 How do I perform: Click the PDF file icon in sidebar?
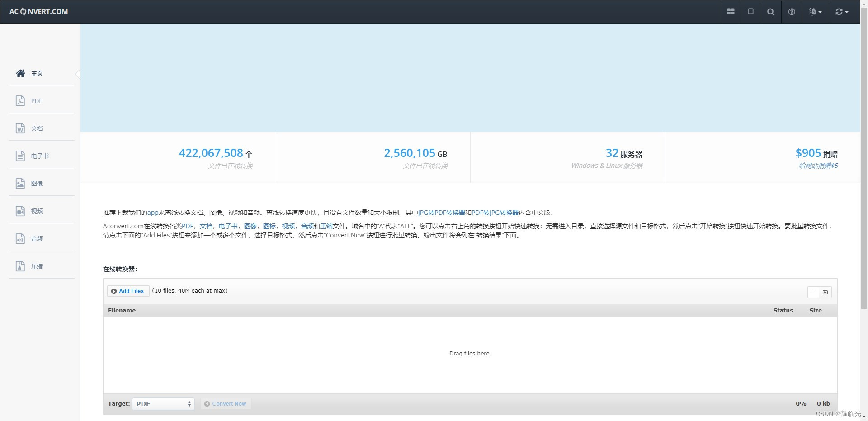[20, 101]
